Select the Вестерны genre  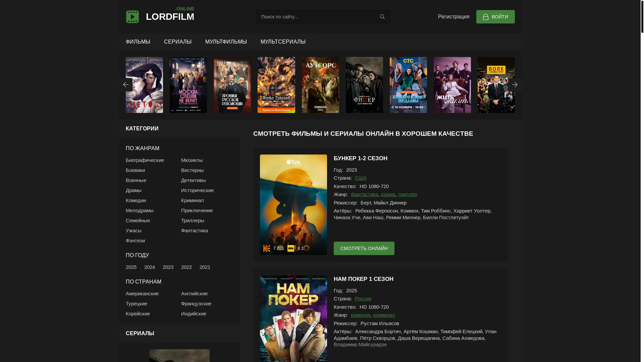193,170
